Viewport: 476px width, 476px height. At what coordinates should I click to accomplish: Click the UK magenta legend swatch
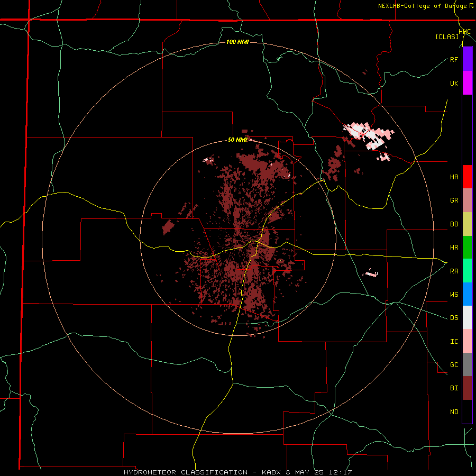(x=467, y=83)
